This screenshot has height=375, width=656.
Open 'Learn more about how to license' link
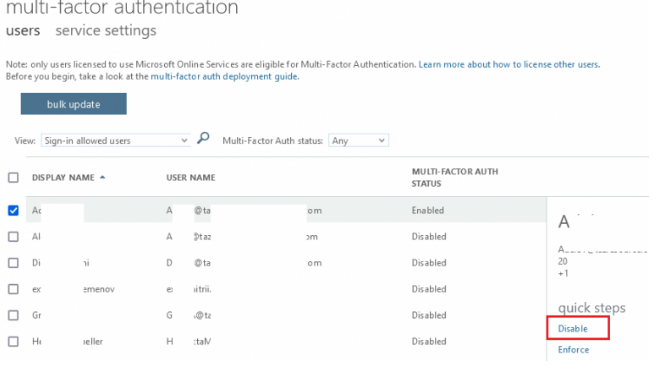click(509, 64)
